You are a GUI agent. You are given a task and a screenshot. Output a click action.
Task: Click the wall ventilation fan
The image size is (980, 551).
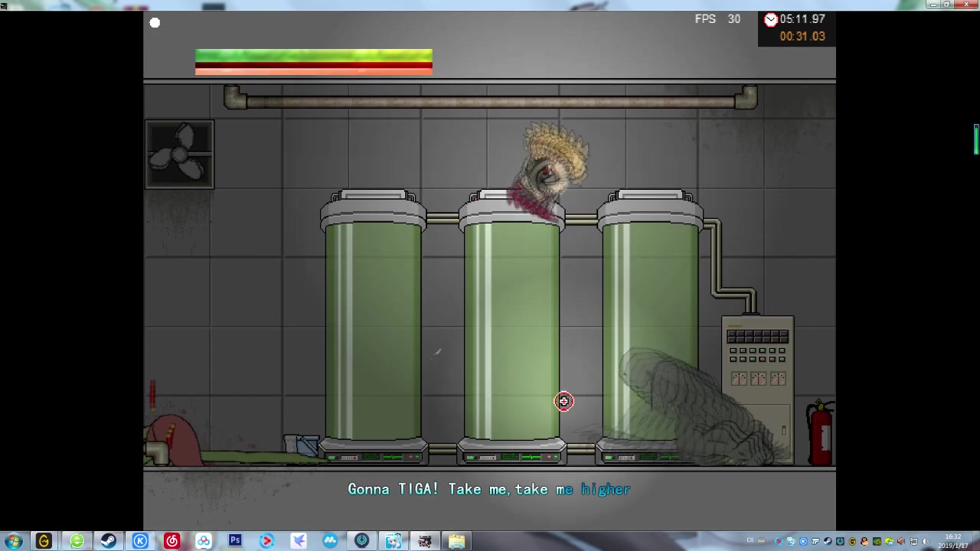pyautogui.click(x=180, y=154)
